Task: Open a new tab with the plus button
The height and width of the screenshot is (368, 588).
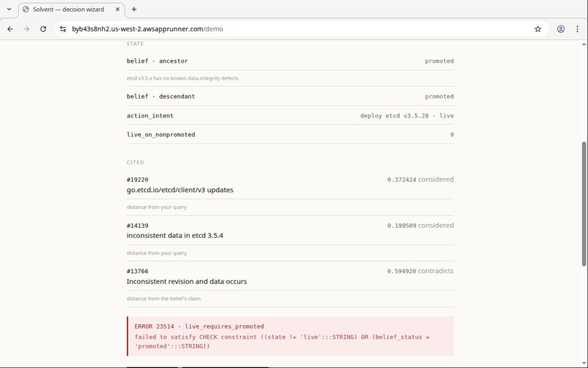Action: [134, 9]
